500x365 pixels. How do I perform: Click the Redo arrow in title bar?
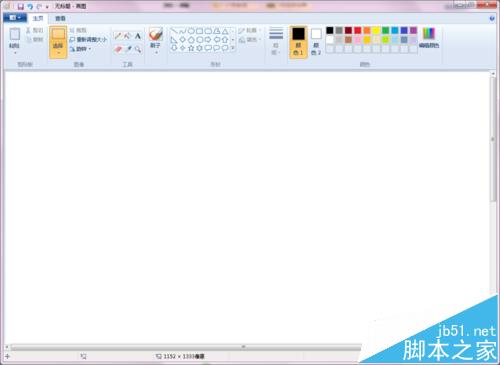coord(39,6)
